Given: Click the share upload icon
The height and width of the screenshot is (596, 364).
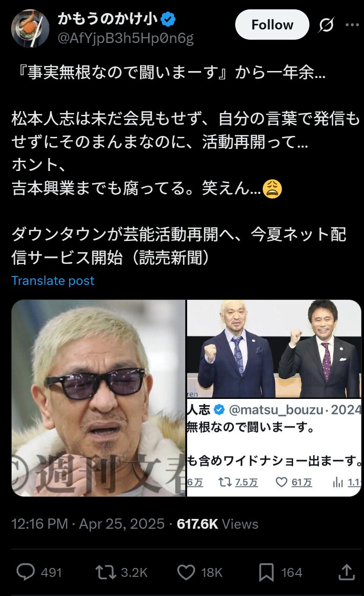Looking at the screenshot, I should tap(346, 572).
